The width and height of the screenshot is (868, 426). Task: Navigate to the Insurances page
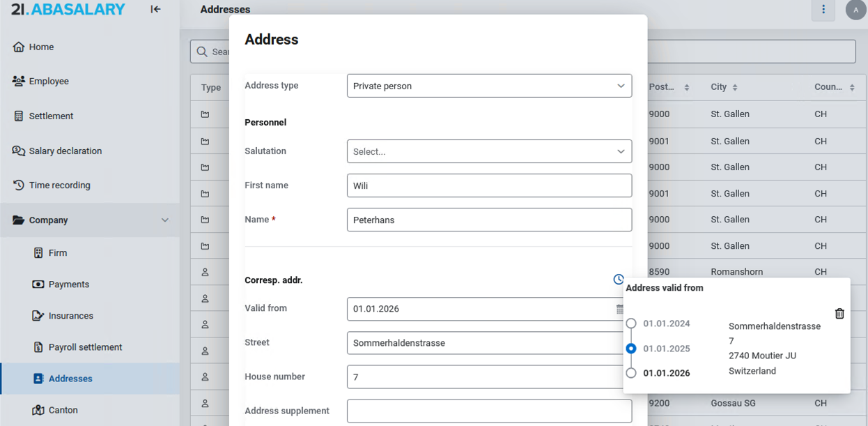(70, 316)
